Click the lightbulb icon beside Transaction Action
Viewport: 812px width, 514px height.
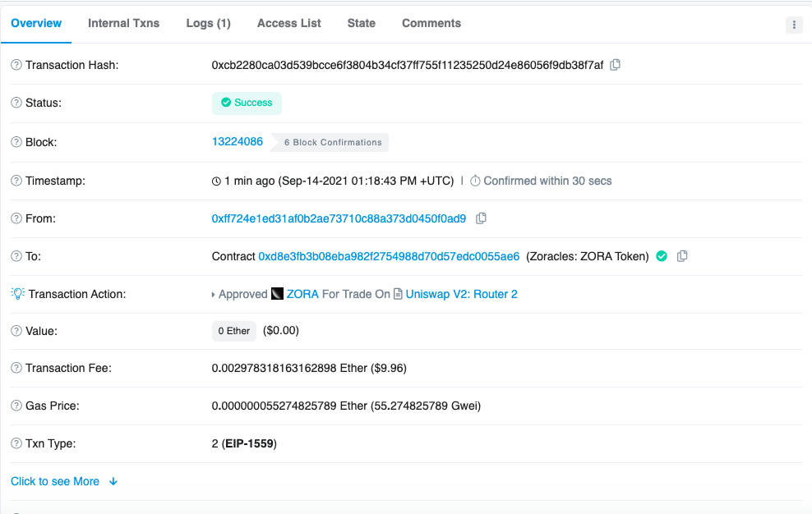pos(17,293)
